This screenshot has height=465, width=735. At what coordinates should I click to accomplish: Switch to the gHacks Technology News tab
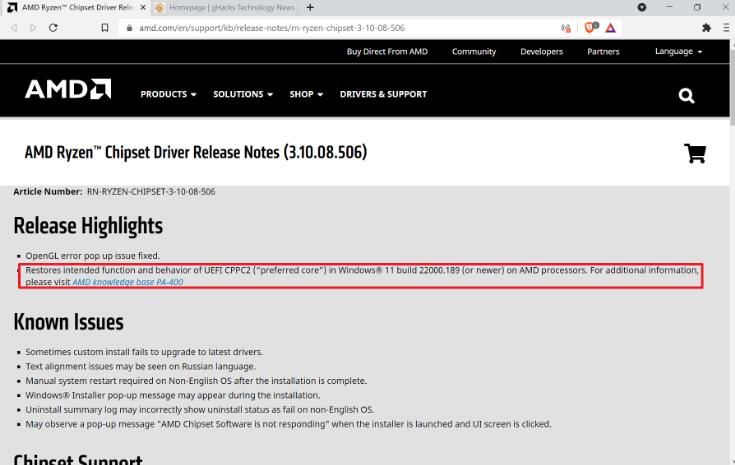225,8
